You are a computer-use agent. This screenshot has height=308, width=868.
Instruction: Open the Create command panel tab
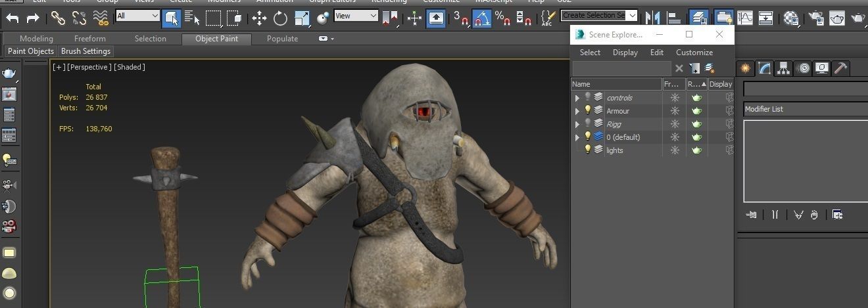(x=745, y=68)
